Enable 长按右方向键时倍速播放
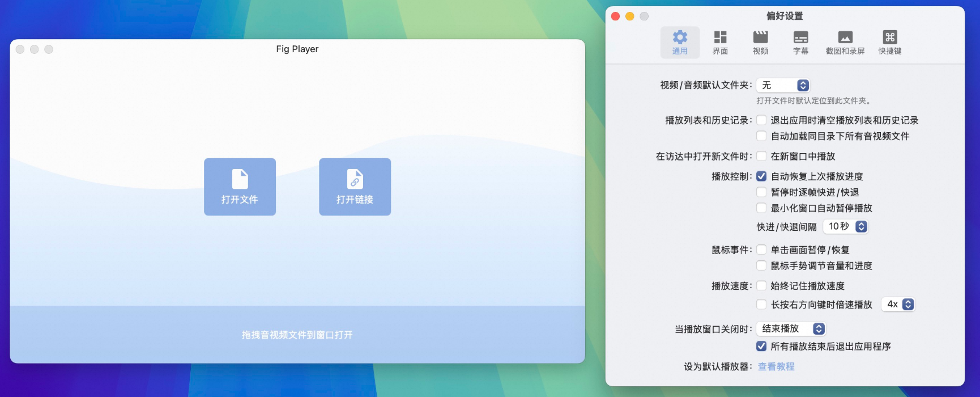 (762, 305)
